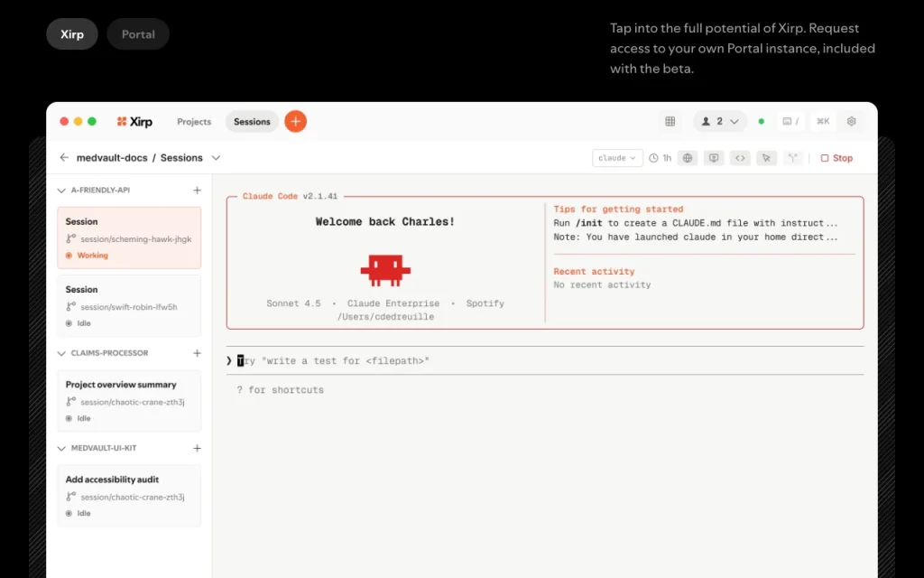Select the cursor pointer tool icon
The image size is (924, 578).
tap(766, 158)
